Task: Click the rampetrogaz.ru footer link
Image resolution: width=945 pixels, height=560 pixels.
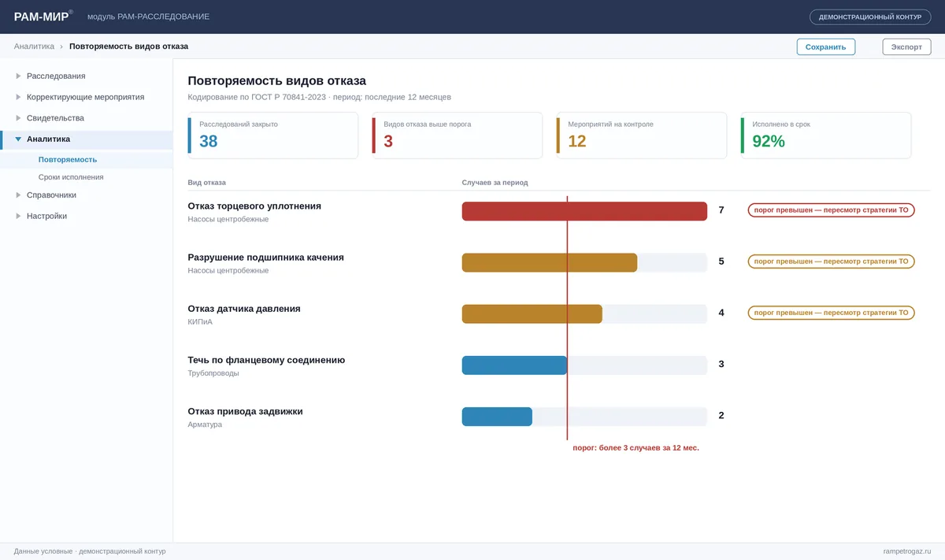Action: 907,551
